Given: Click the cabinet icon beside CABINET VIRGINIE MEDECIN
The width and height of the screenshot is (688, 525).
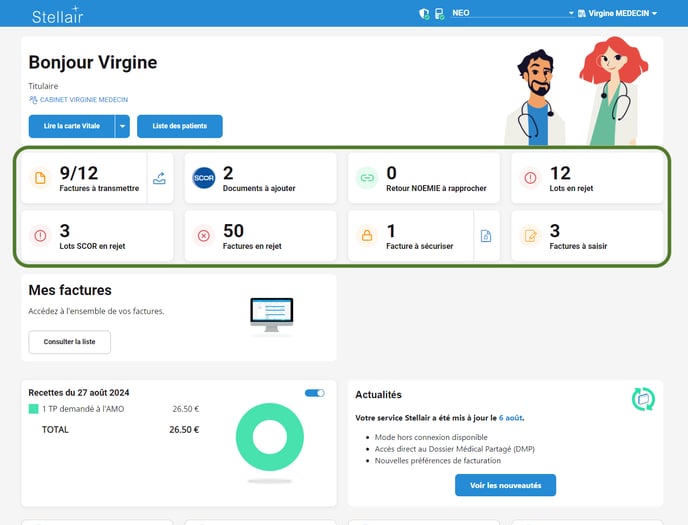Looking at the screenshot, I should [x=33, y=100].
